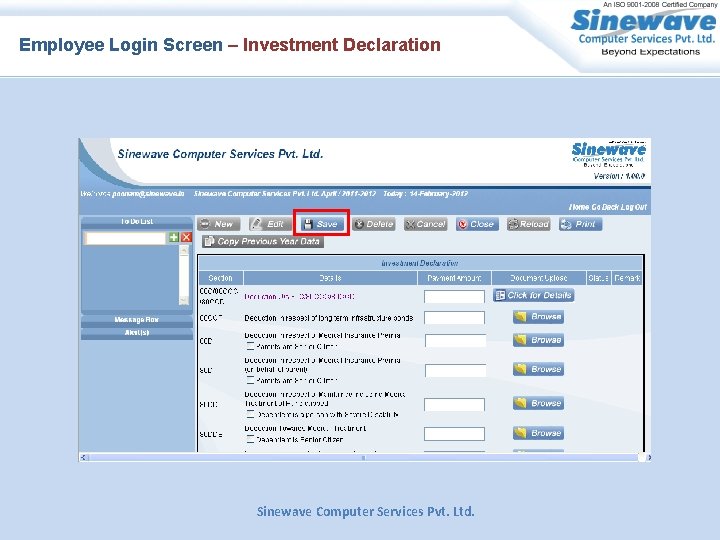Check Dependent is Senior Citizen
This screenshot has width=720, height=540.
[x=250, y=439]
